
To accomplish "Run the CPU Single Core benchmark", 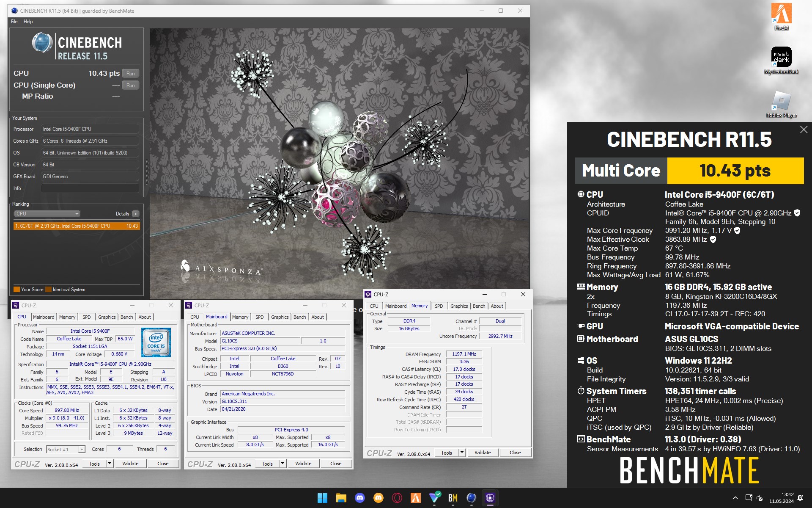I will point(131,85).
